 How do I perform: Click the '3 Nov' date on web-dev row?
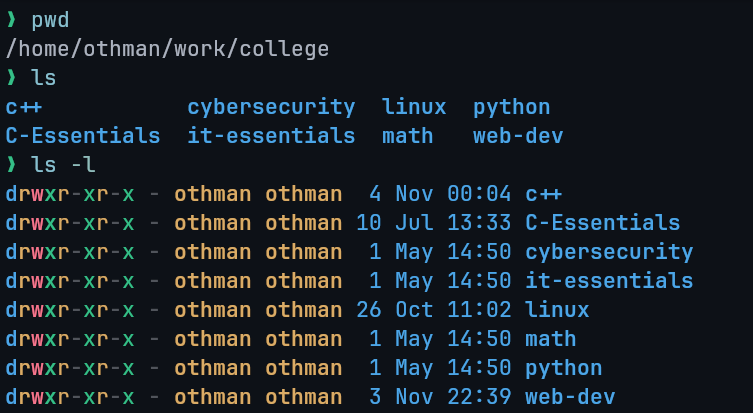point(401,397)
